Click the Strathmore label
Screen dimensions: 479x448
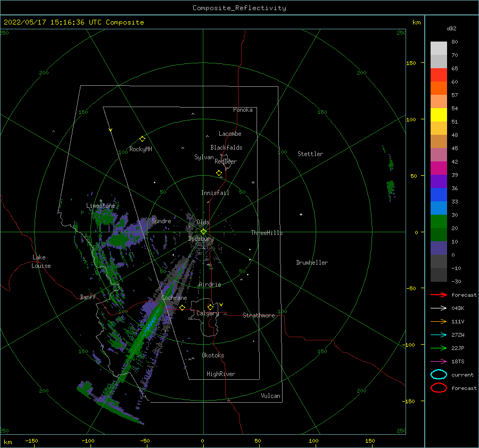259,315
